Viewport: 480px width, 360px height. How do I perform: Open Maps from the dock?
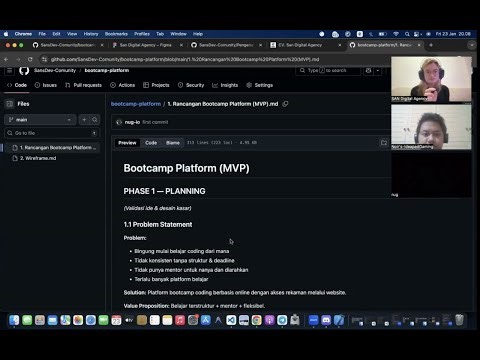click(x=65, y=320)
